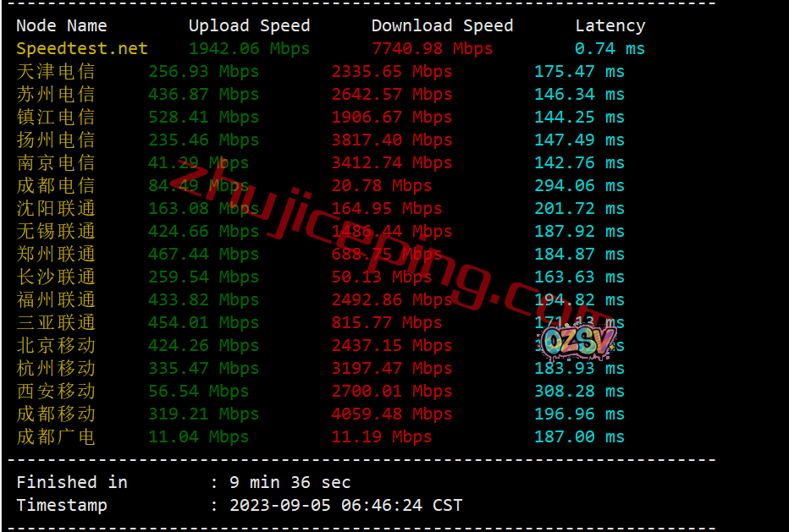This screenshot has width=789, height=532.
Task: Click the 9 min 36 sec finished time
Action: pos(290,482)
